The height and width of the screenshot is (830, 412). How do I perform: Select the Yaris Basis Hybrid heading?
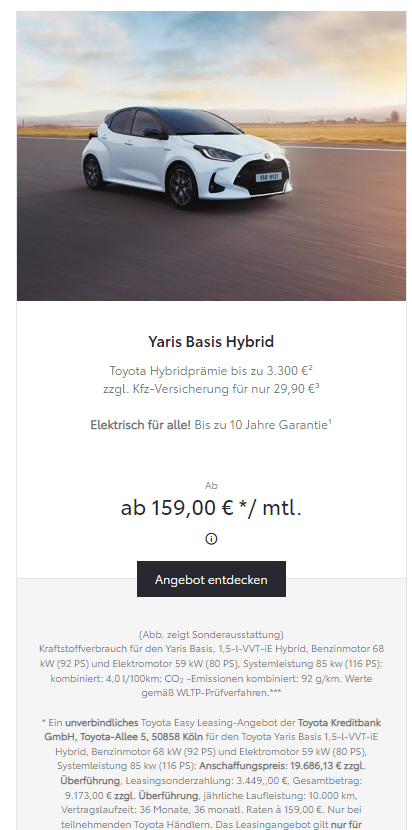211,342
